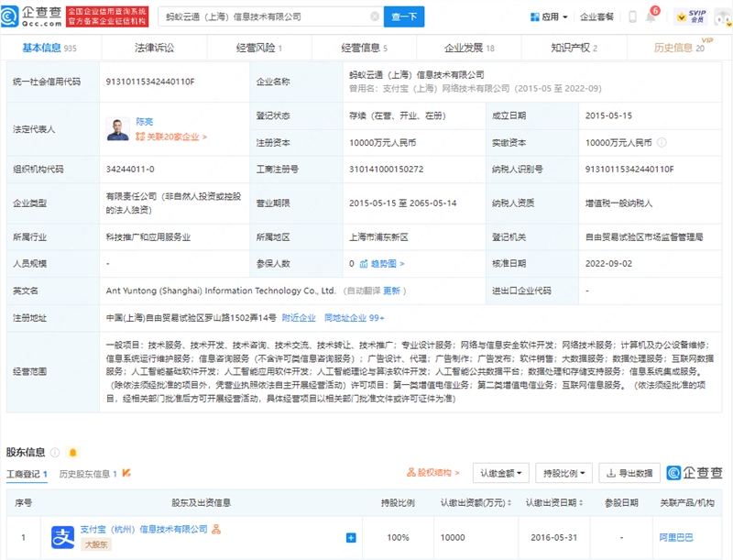
Task: Click the Alipay shareholder logo
Action: [x=62, y=538]
